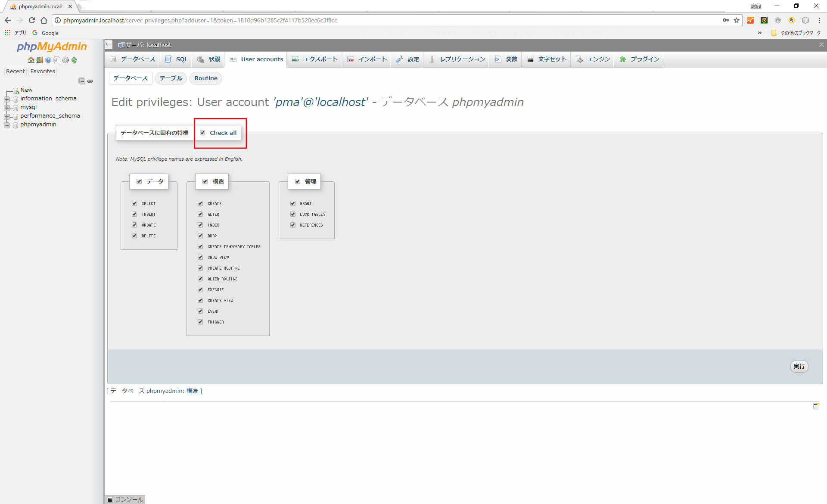Go to phpMyAdmin home via house icon
The width and height of the screenshot is (827, 504).
pyautogui.click(x=31, y=60)
